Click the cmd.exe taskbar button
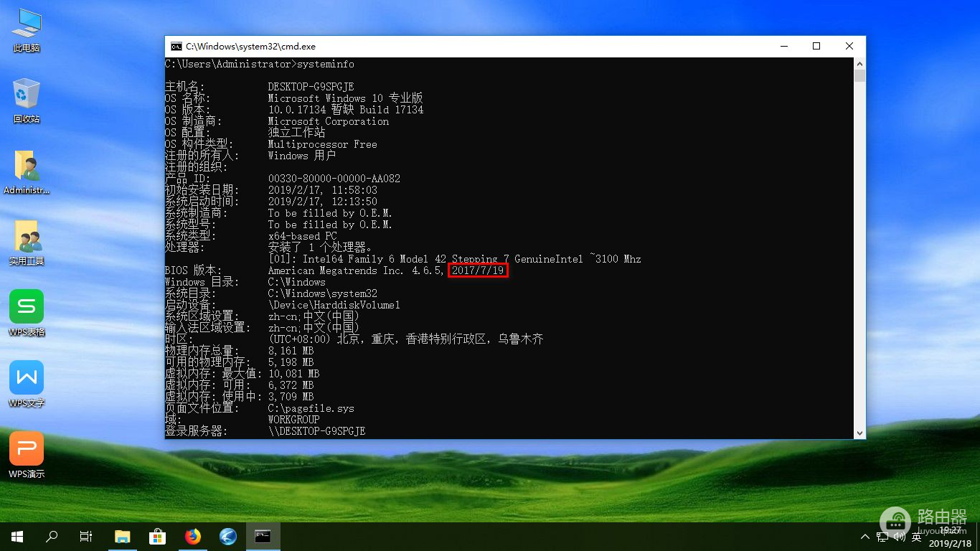 (263, 537)
